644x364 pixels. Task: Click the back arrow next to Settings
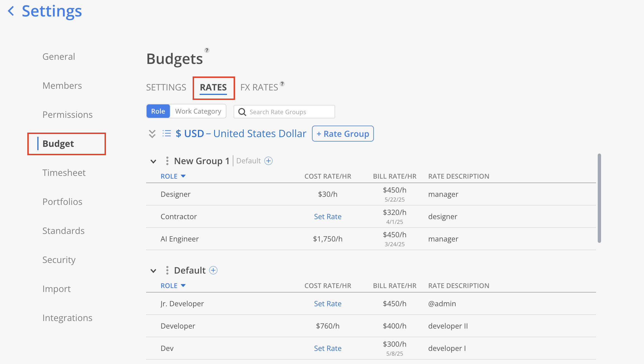(x=11, y=11)
